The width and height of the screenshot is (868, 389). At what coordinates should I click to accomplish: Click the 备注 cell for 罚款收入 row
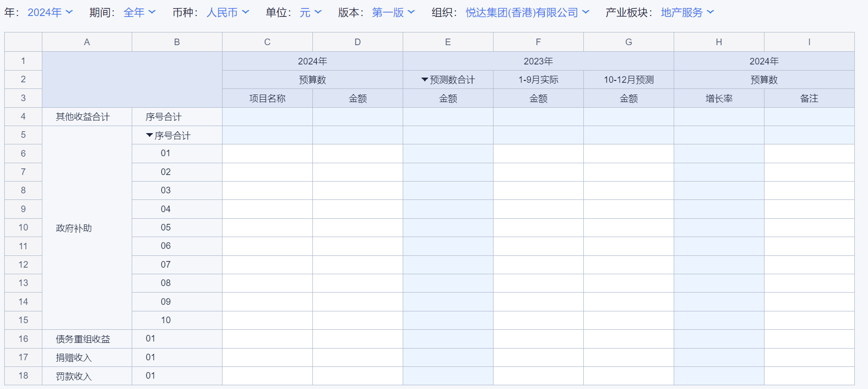pos(809,376)
